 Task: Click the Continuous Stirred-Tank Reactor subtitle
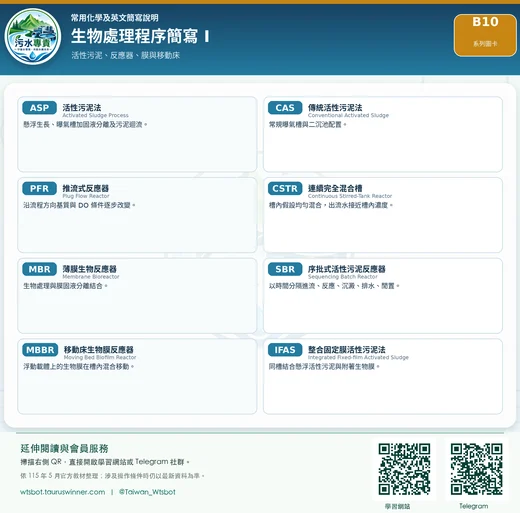pos(350,196)
